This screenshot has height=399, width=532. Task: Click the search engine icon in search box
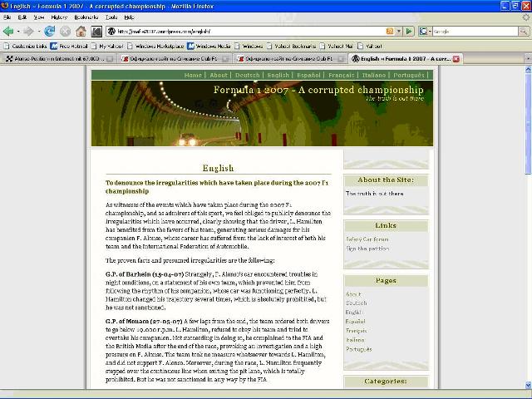click(x=423, y=32)
